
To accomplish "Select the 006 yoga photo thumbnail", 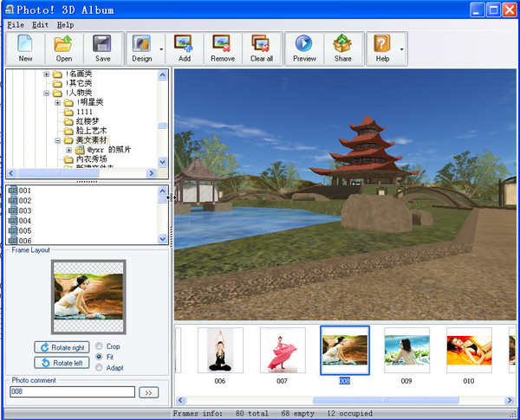I will (220, 350).
